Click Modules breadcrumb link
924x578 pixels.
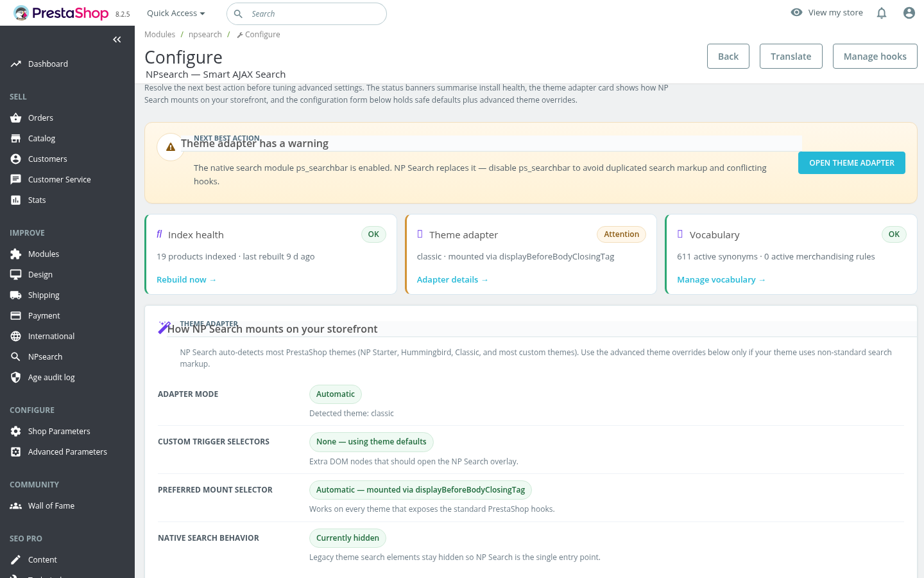click(x=160, y=35)
